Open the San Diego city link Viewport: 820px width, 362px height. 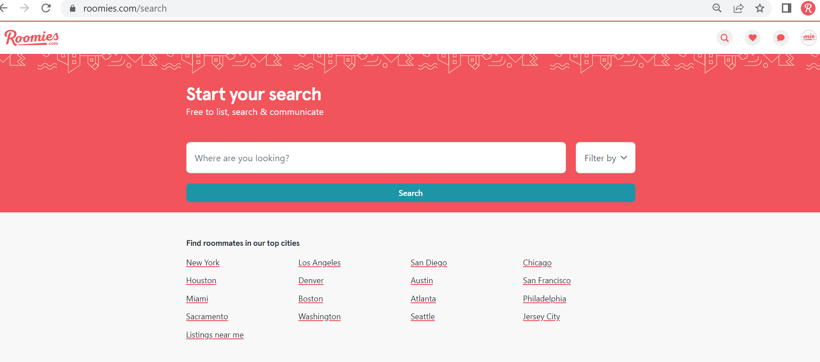(x=429, y=263)
